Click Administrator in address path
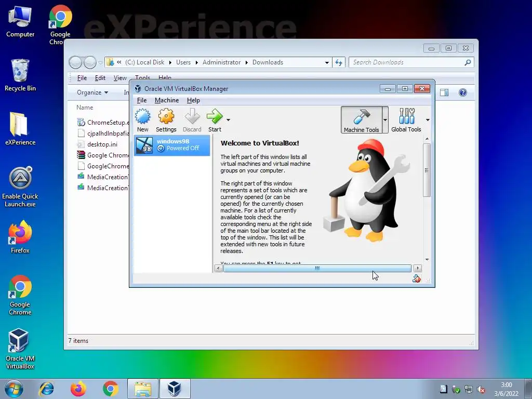The width and height of the screenshot is (532, 399). [221, 62]
